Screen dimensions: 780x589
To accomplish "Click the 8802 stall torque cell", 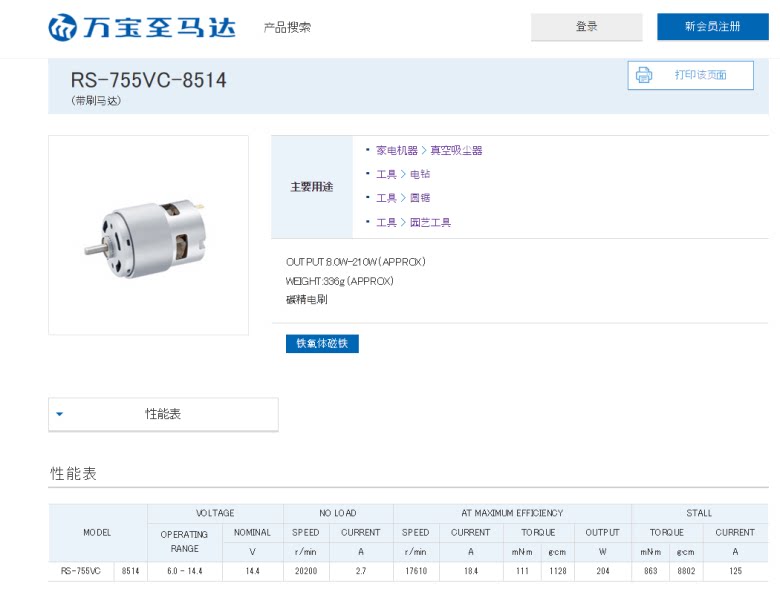I will point(686,571).
